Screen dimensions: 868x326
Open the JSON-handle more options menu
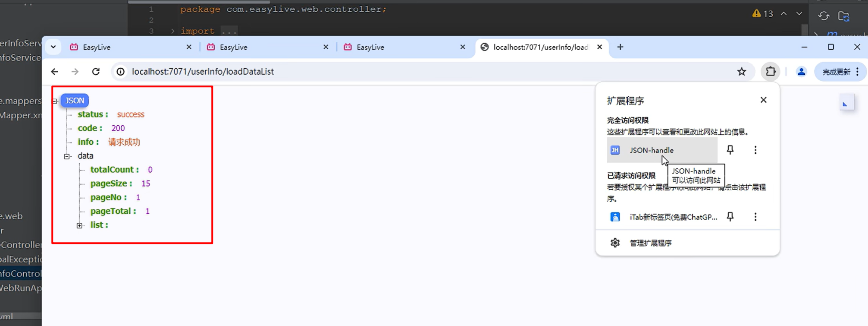click(755, 150)
